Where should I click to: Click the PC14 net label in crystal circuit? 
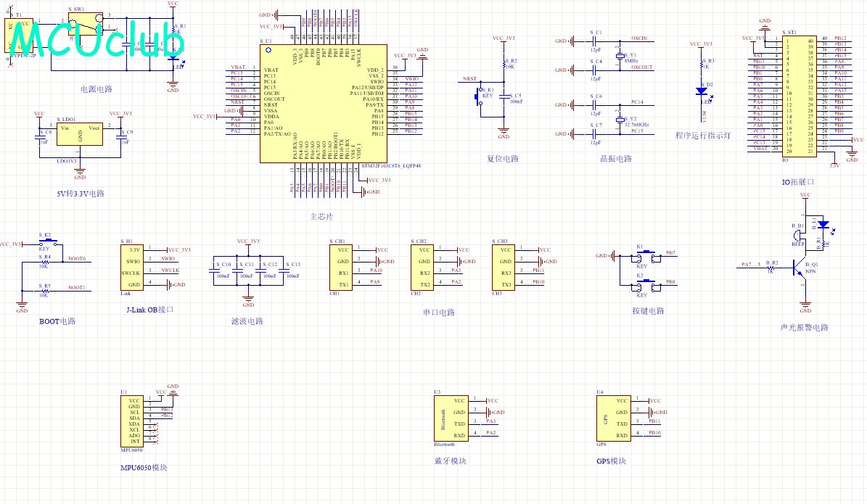pyautogui.click(x=638, y=102)
